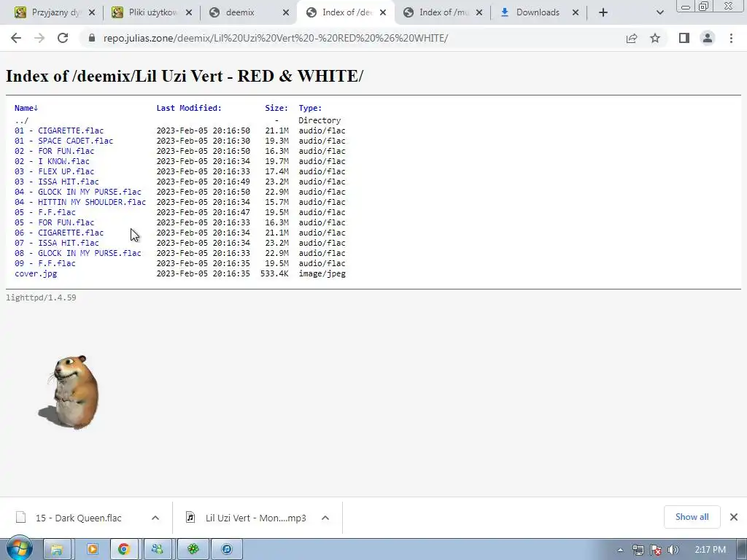Show hidden system tray icons
The image size is (747, 560).
coord(620,550)
